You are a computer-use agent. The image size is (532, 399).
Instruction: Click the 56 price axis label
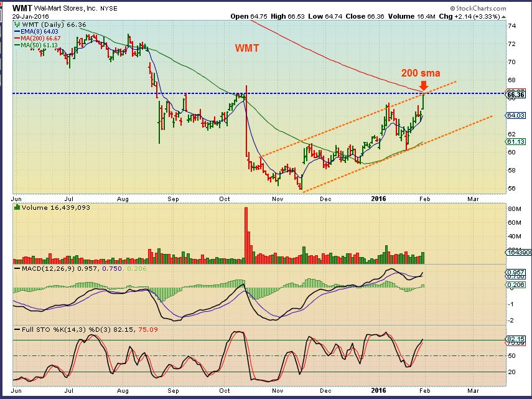pos(511,189)
